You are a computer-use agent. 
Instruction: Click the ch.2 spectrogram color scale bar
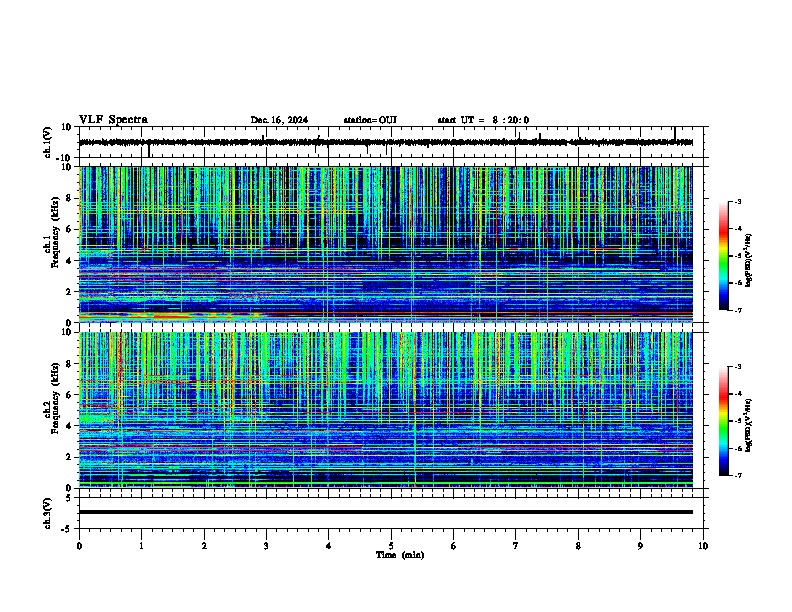click(x=724, y=421)
